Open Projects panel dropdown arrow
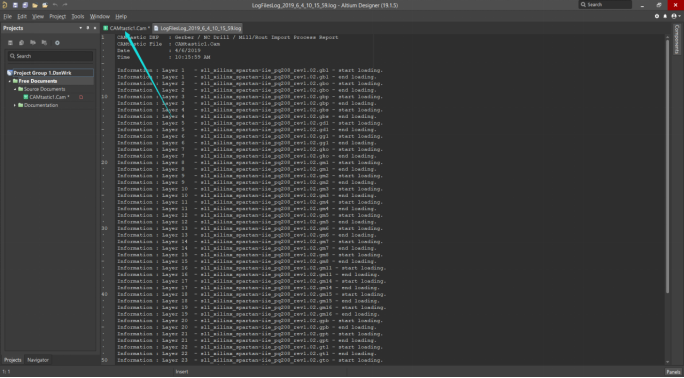This screenshot has height=378, width=684. coord(80,28)
